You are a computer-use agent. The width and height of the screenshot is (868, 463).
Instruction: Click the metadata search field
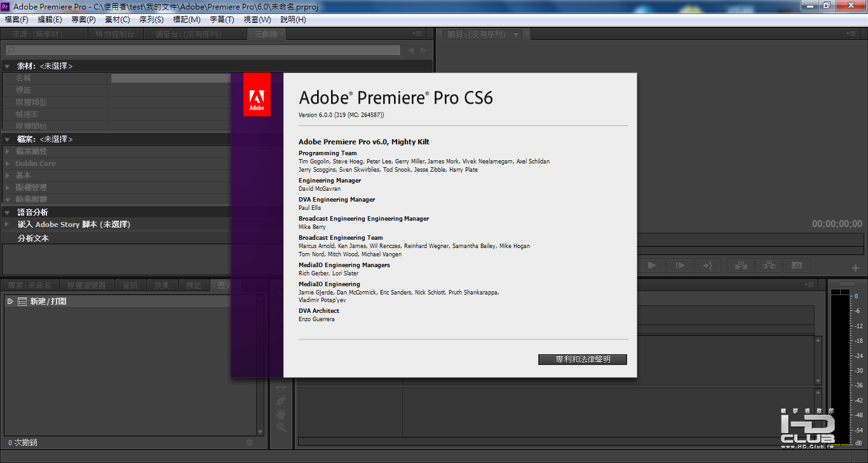pos(203,50)
